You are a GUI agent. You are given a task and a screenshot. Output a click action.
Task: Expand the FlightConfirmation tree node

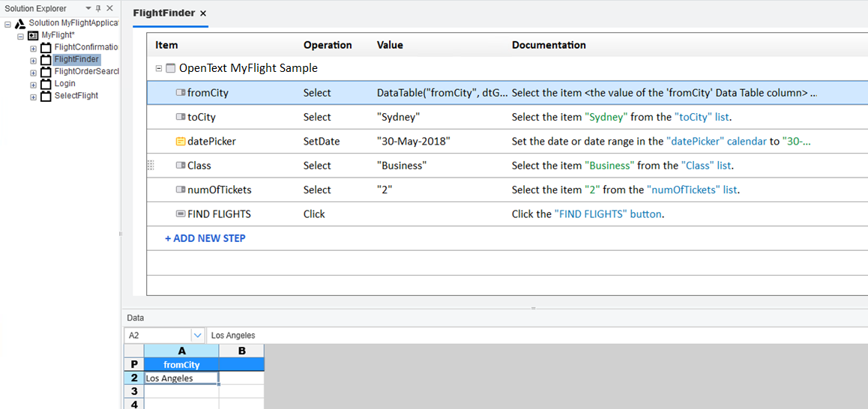[33, 49]
